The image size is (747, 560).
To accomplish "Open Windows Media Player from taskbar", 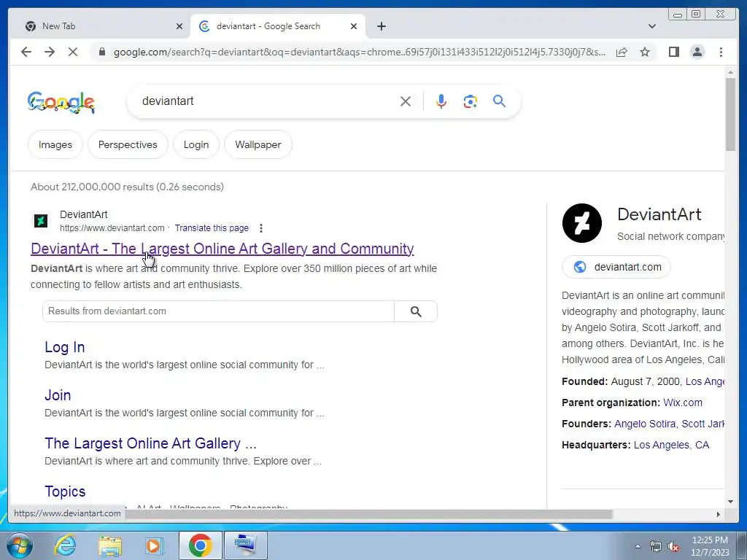I will pos(154,545).
